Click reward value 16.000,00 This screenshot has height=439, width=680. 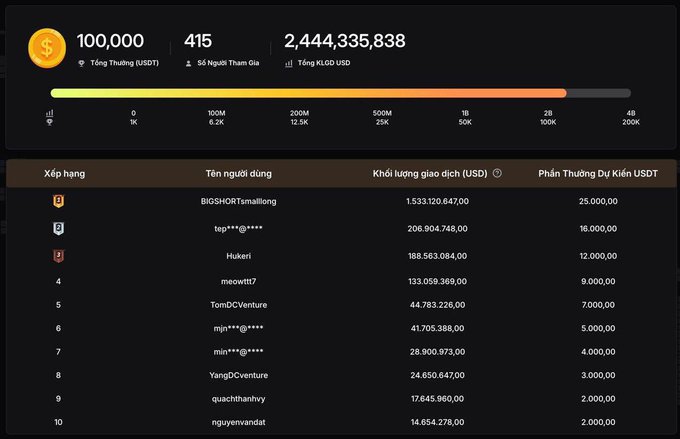598,229
